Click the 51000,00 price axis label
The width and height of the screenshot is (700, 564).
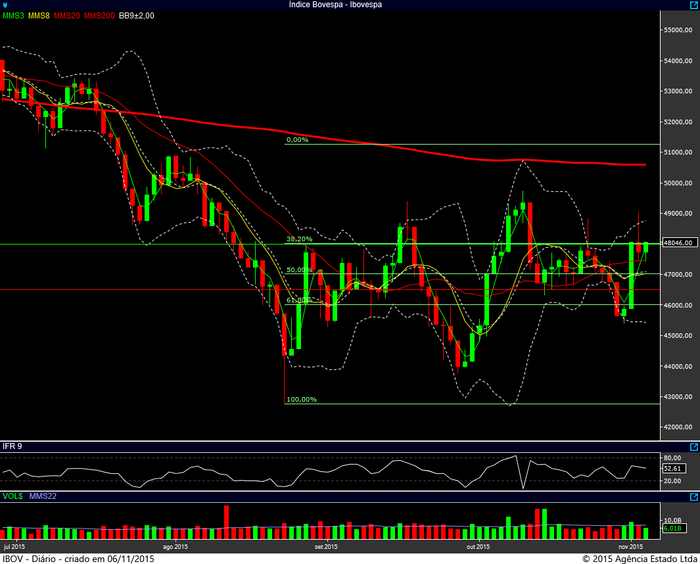(x=678, y=152)
